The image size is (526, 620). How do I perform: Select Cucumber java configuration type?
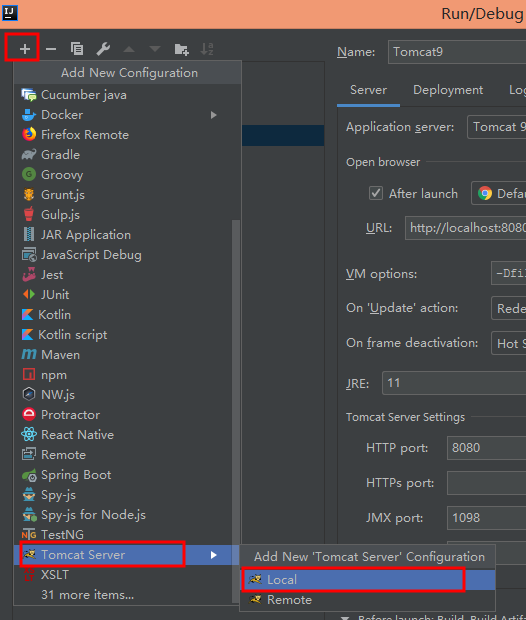tap(127, 95)
